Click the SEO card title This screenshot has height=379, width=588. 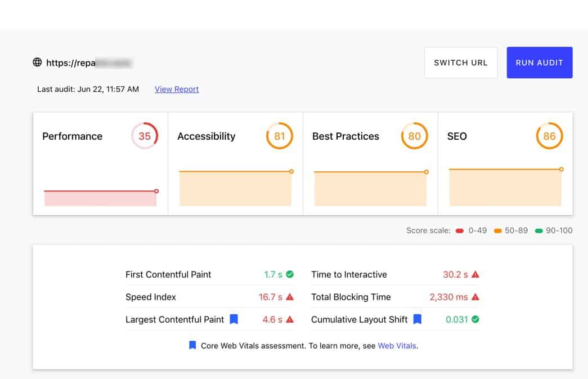pyautogui.click(x=457, y=136)
